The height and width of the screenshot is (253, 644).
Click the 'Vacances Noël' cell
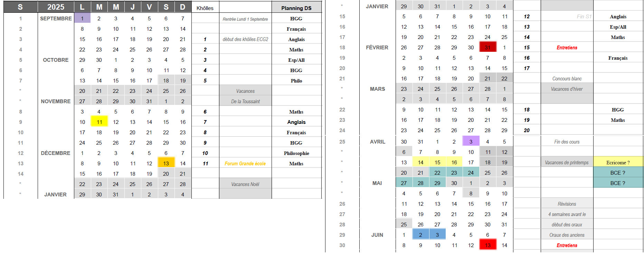click(245, 184)
